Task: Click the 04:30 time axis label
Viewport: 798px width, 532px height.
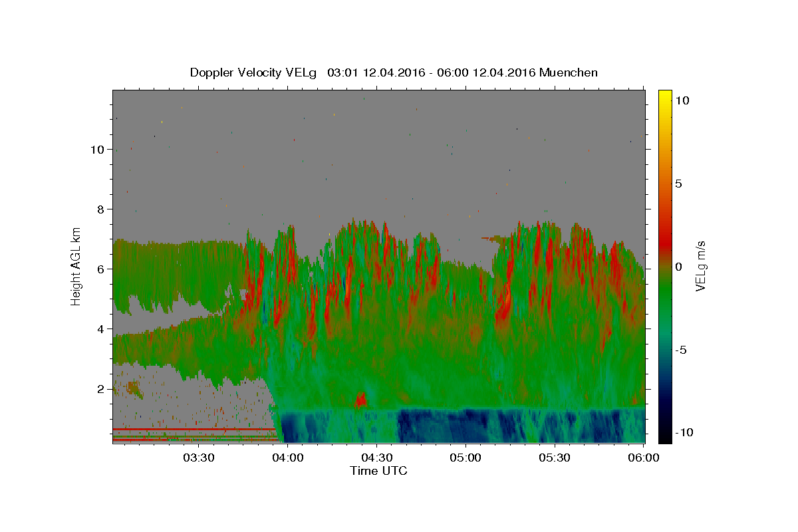Action: [x=376, y=458]
